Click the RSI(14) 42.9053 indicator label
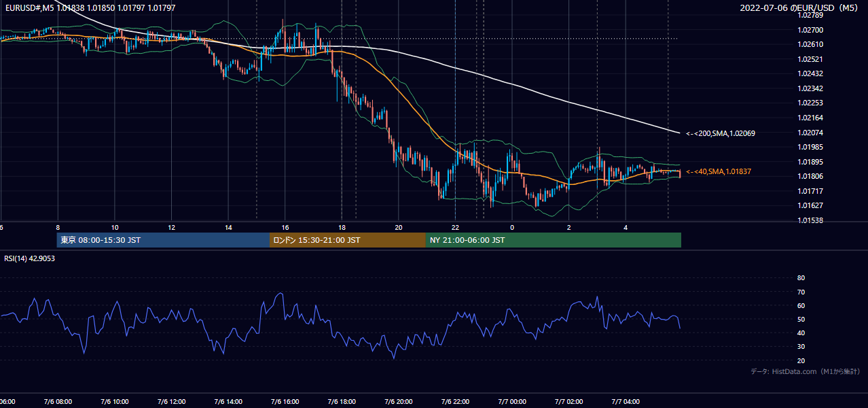The width and height of the screenshot is (868, 408). (29, 258)
